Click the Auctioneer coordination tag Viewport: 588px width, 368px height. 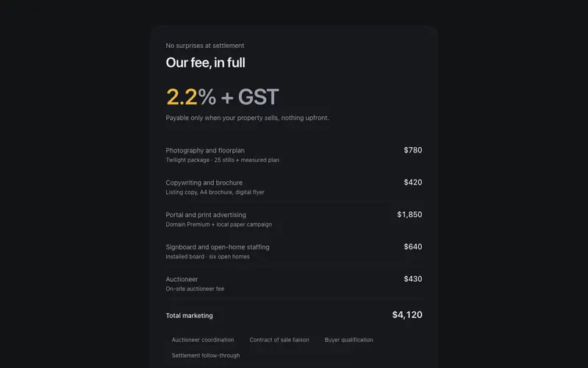pos(203,340)
